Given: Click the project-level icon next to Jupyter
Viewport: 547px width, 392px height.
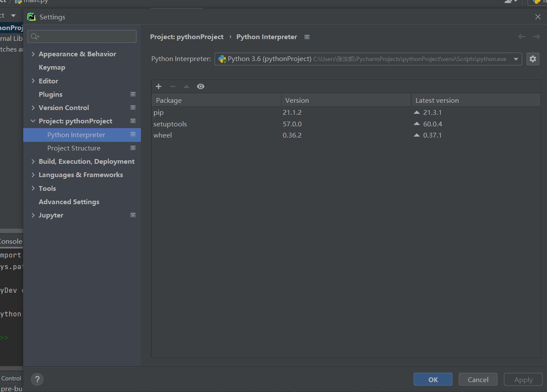Looking at the screenshot, I should click(133, 215).
